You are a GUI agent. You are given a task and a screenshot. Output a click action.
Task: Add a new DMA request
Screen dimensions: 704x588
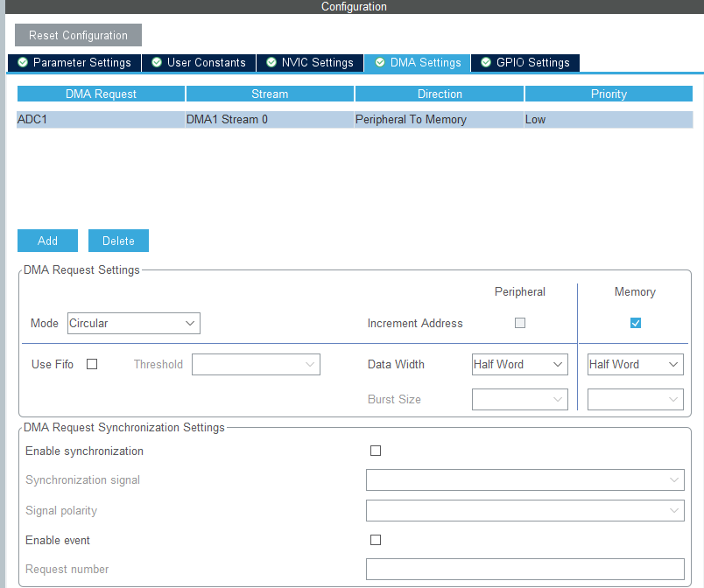[x=47, y=241]
